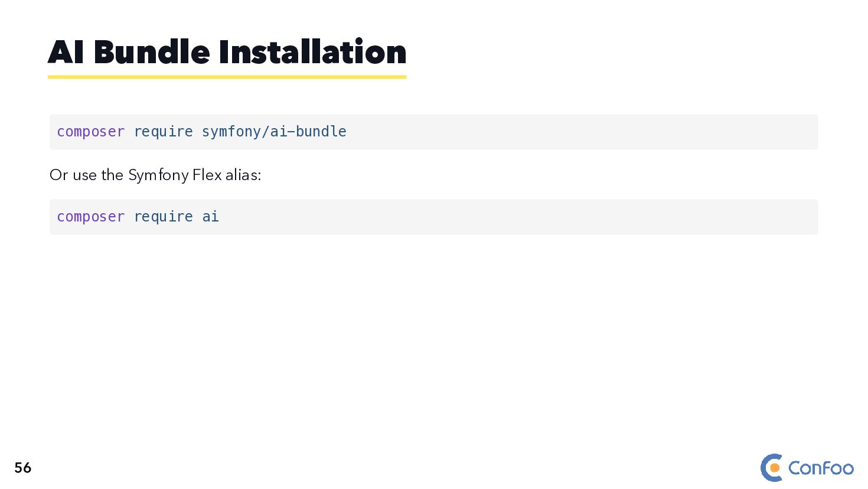The height and width of the screenshot is (489, 868).
Task: Click the word 'Flex' in the sentence
Action: point(207,175)
